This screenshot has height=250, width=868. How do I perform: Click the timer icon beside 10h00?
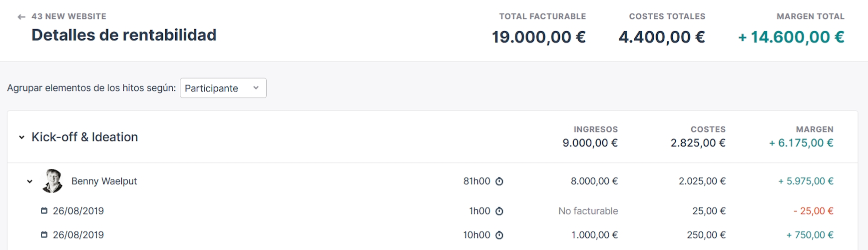click(499, 235)
